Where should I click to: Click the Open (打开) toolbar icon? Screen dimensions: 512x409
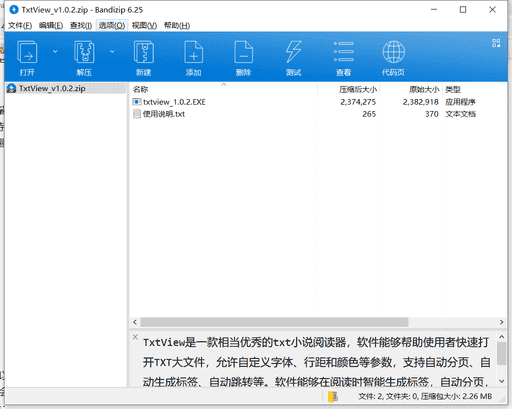27,52
